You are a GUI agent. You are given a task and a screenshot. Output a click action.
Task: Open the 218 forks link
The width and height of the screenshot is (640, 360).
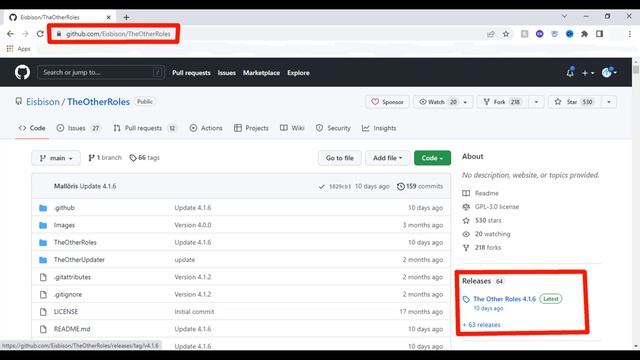tap(482, 248)
